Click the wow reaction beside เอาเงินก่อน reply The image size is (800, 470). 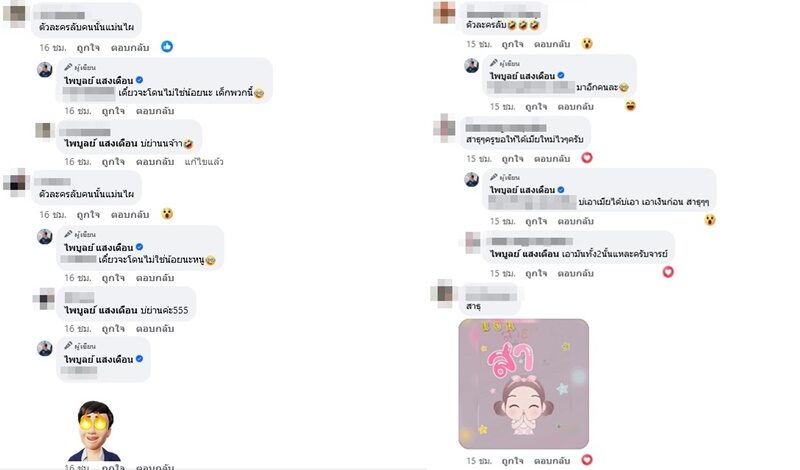point(710,220)
